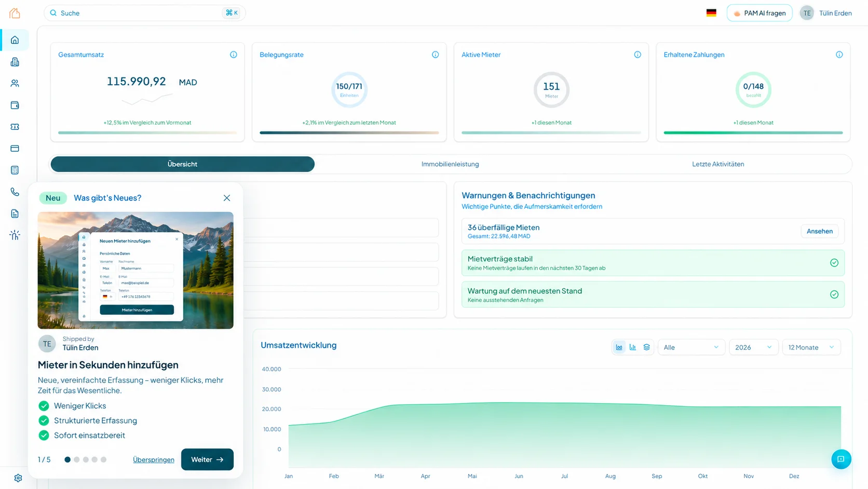The image size is (868, 489).
Task: Click the Suche search field
Action: (x=145, y=13)
